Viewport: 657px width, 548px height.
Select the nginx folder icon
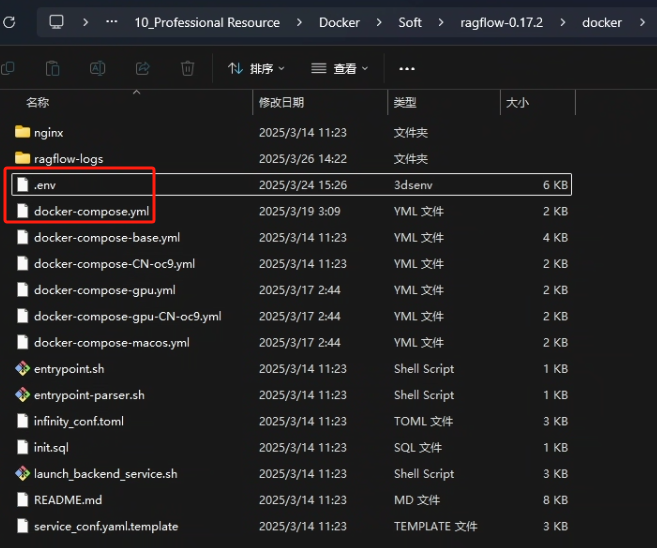tap(22, 132)
